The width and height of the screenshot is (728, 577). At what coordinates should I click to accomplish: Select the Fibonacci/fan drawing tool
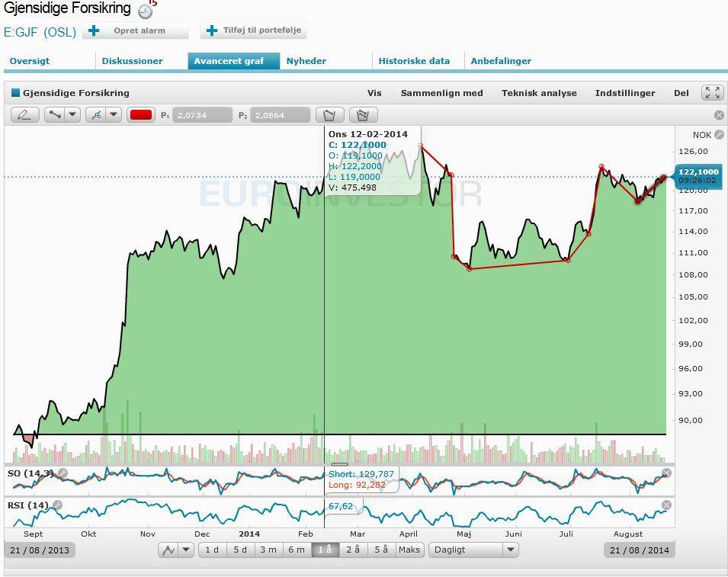[x=96, y=114]
